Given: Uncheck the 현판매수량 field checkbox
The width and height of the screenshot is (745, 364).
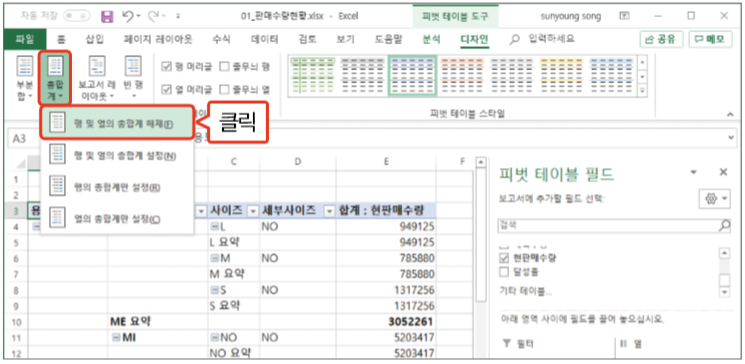Looking at the screenshot, I should point(505,258).
